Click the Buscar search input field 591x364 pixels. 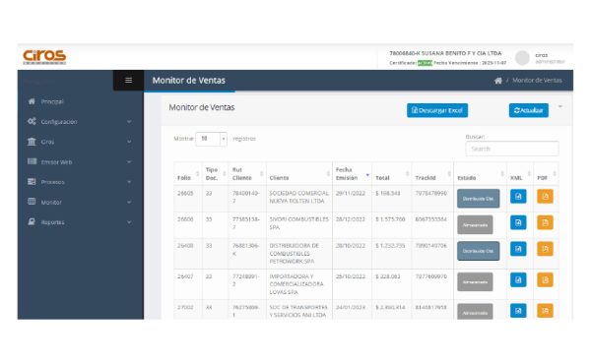(512, 149)
